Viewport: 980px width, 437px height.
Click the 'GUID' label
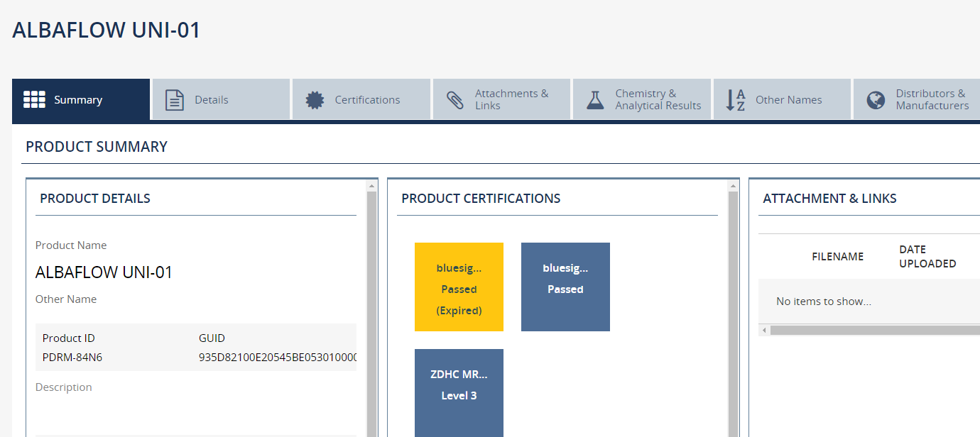[212, 338]
